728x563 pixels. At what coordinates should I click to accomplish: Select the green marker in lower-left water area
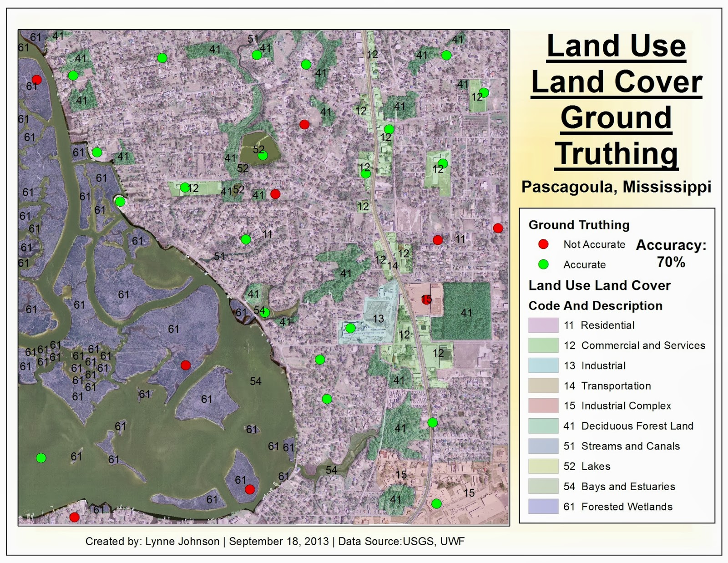(x=41, y=458)
